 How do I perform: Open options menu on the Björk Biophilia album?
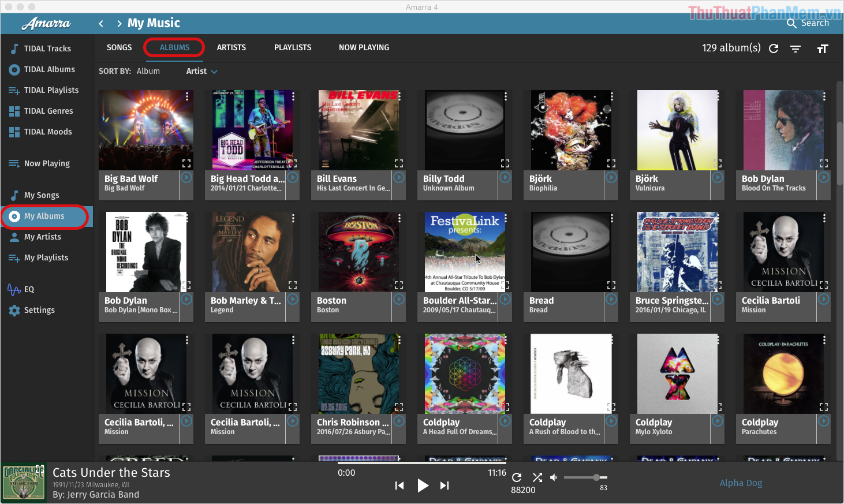pos(611,96)
